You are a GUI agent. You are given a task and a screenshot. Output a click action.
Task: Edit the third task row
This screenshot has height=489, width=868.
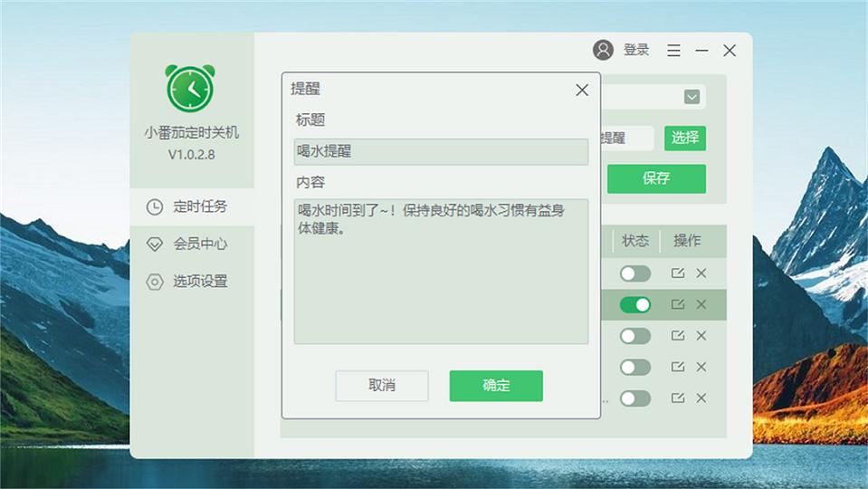(678, 335)
